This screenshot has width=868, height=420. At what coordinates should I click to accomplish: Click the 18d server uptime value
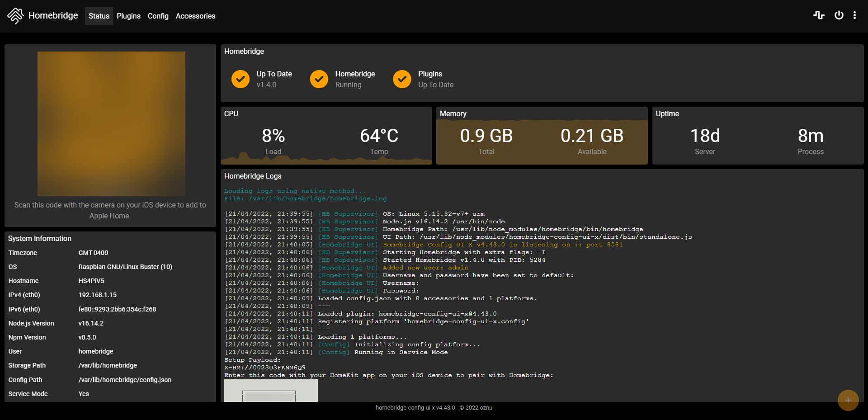tap(705, 136)
